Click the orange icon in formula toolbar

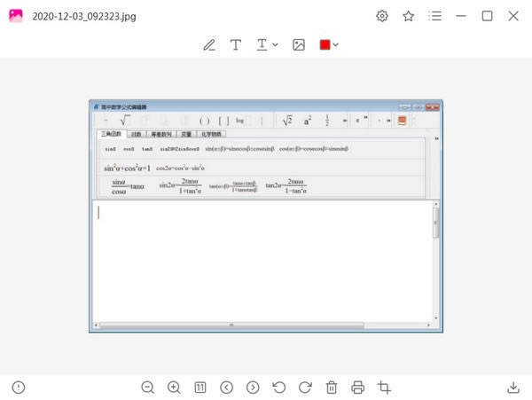tap(402, 121)
